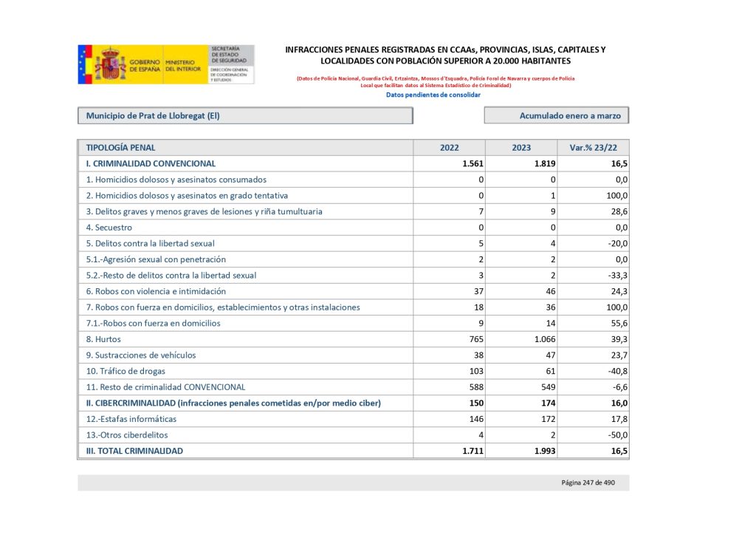The height and width of the screenshot is (535, 756).
Task: Click the Var.% 23/22 column header
Action: (x=593, y=148)
